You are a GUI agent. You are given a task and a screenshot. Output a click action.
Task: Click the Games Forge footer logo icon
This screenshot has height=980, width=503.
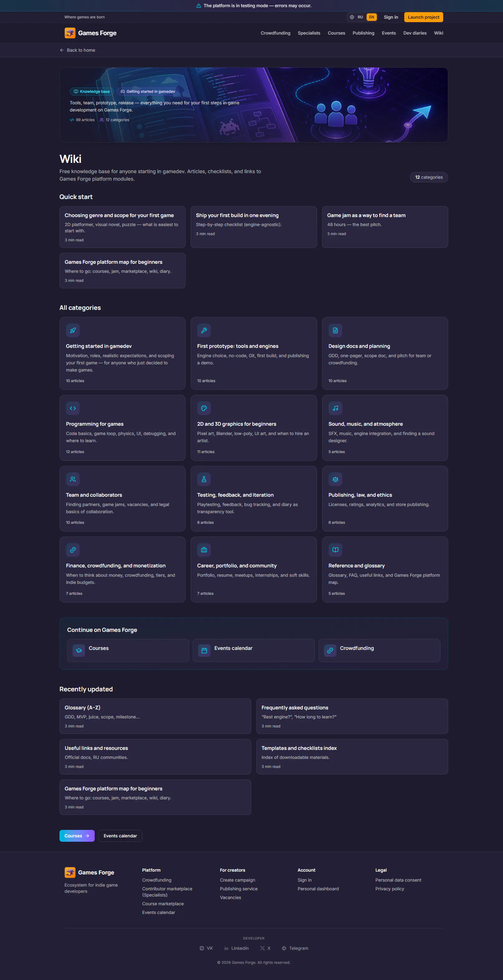(70, 872)
